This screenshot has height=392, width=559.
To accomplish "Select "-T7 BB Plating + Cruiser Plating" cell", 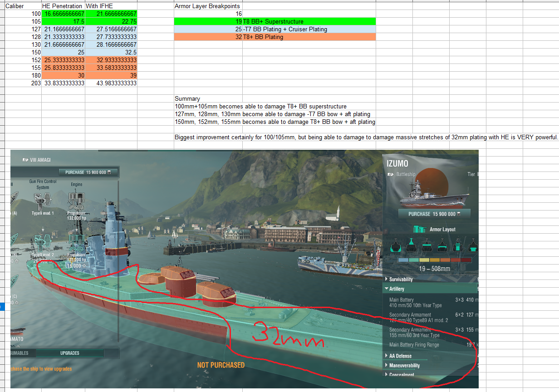I will point(309,29).
